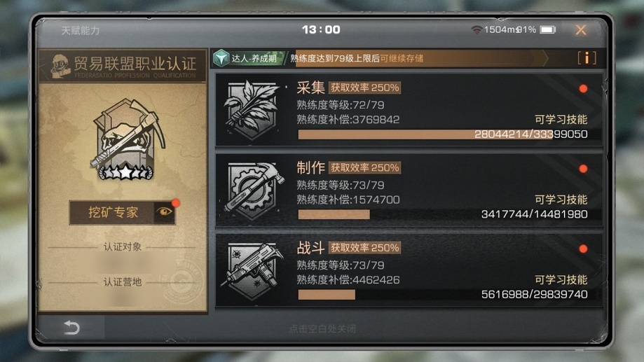Tap the back arrow icon at bottom left

pos(72,327)
